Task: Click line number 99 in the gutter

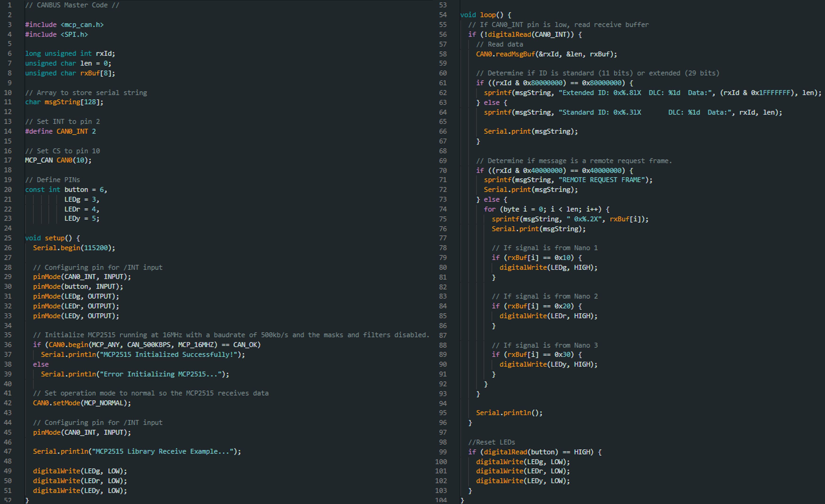Action: tap(443, 452)
